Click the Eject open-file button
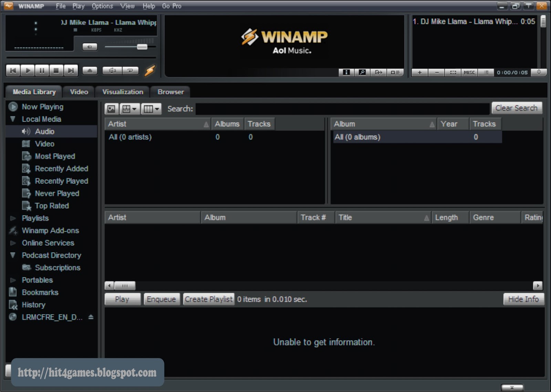This screenshot has height=392, width=551. [90, 71]
